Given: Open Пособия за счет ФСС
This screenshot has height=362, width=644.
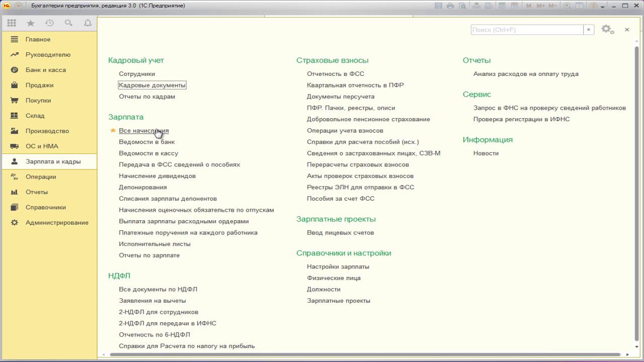Looking at the screenshot, I should pyautogui.click(x=341, y=199).
